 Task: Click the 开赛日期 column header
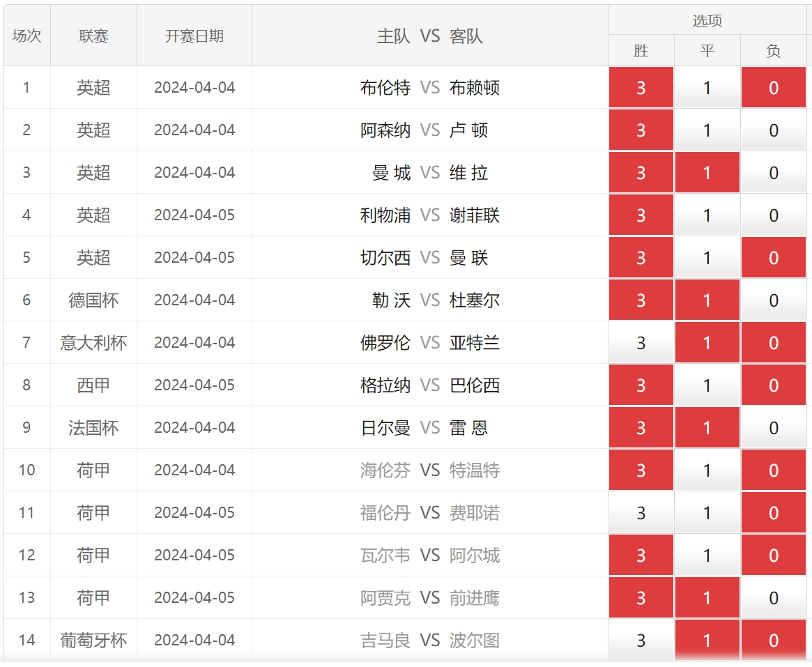pyautogui.click(x=194, y=36)
